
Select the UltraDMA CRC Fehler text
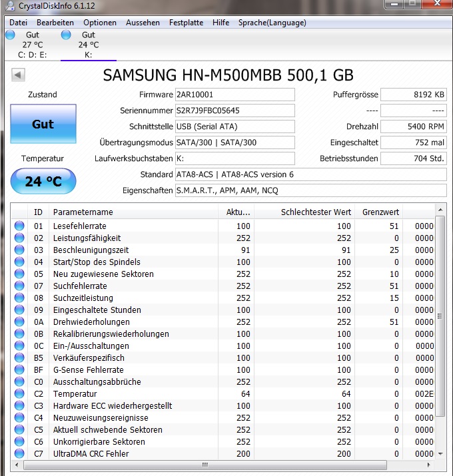pyautogui.click(x=91, y=453)
